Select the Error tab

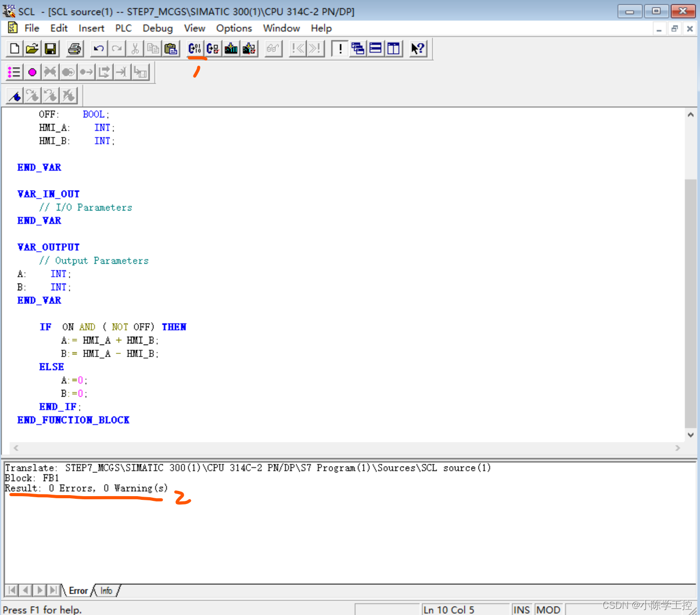tap(78, 591)
